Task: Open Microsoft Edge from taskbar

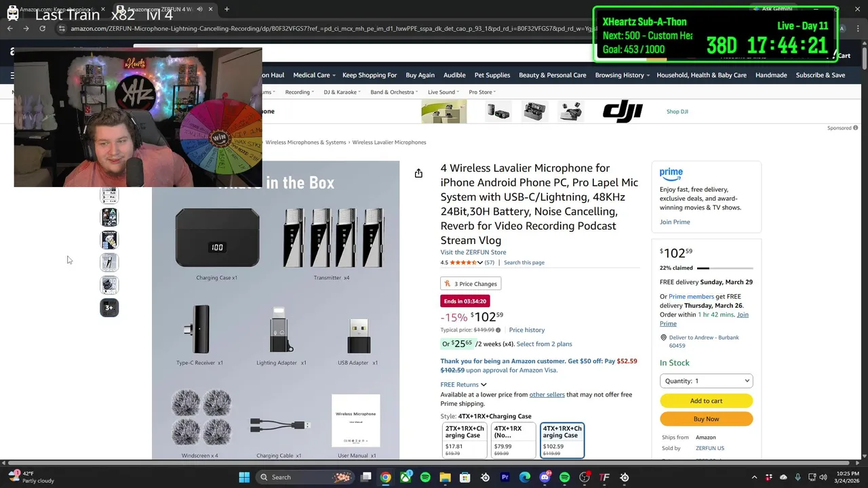Action: point(525,477)
